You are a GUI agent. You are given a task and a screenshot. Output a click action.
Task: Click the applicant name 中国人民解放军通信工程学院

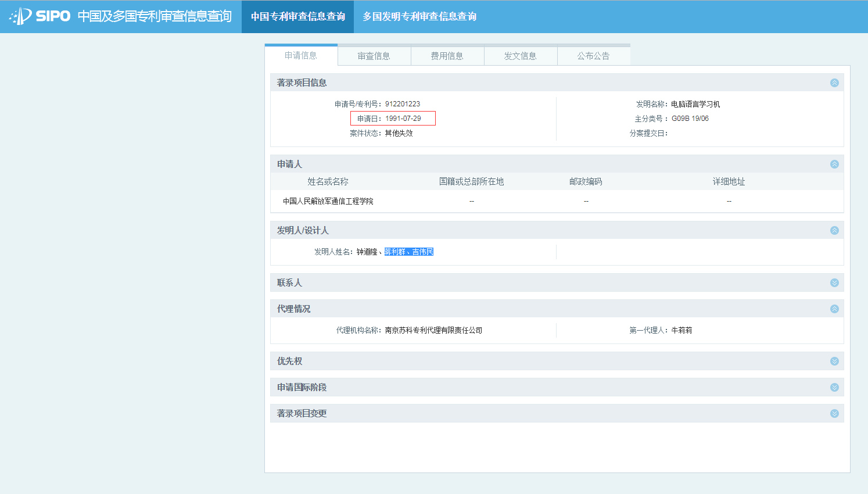[328, 201]
